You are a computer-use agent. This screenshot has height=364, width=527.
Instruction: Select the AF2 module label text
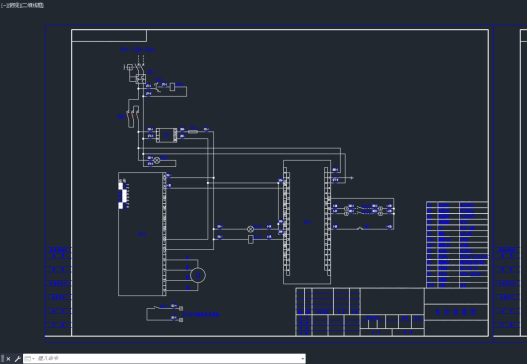pos(143,234)
